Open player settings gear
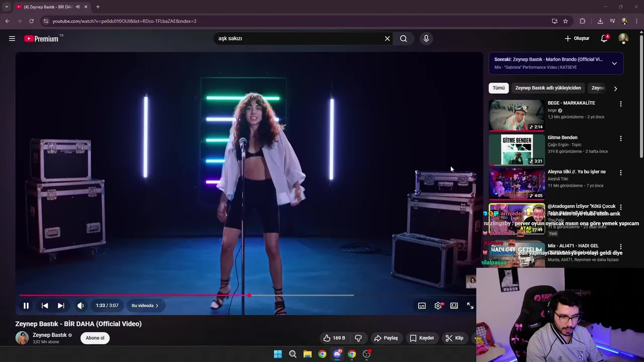This screenshot has width=644, height=362. click(x=438, y=305)
